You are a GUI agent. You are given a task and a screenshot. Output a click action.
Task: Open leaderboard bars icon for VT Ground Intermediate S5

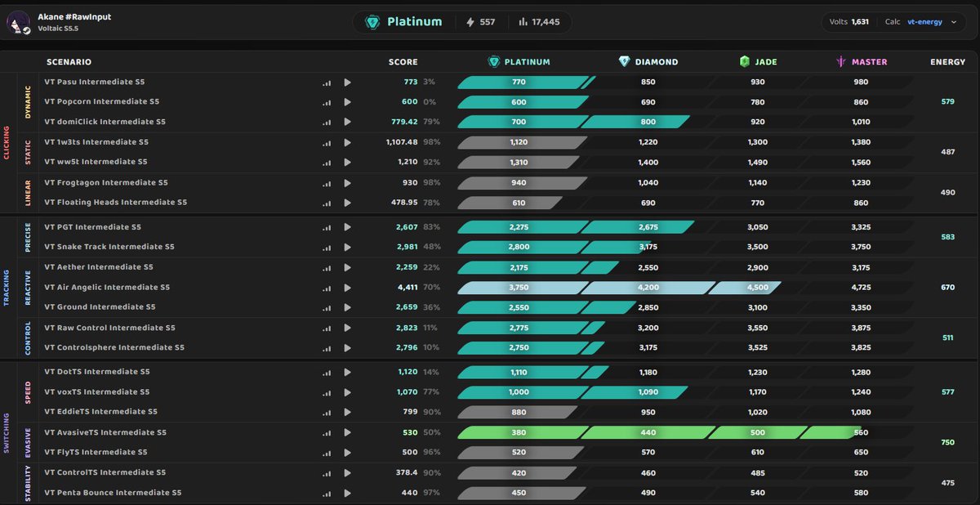tap(327, 307)
